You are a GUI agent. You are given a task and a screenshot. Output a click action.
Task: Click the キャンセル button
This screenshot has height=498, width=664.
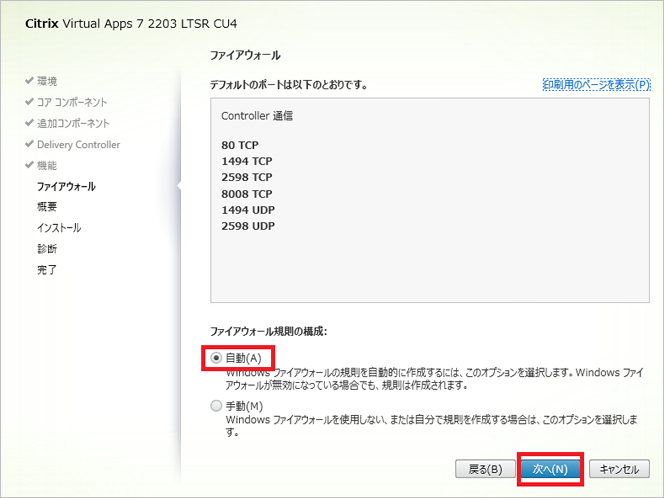click(x=619, y=469)
